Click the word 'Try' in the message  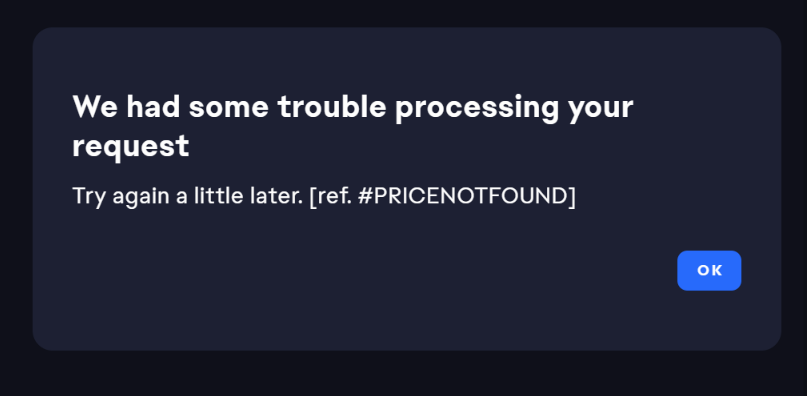(x=90, y=197)
